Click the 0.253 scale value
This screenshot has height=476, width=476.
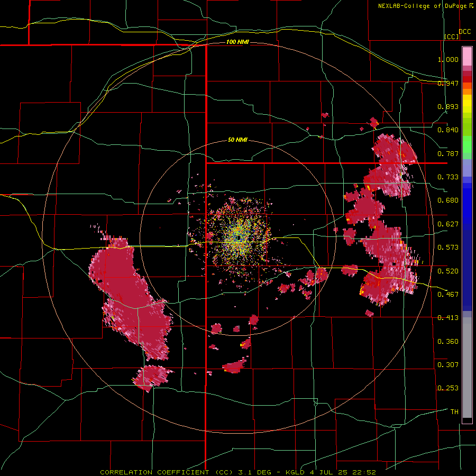pyautogui.click(x=448, y=388)
